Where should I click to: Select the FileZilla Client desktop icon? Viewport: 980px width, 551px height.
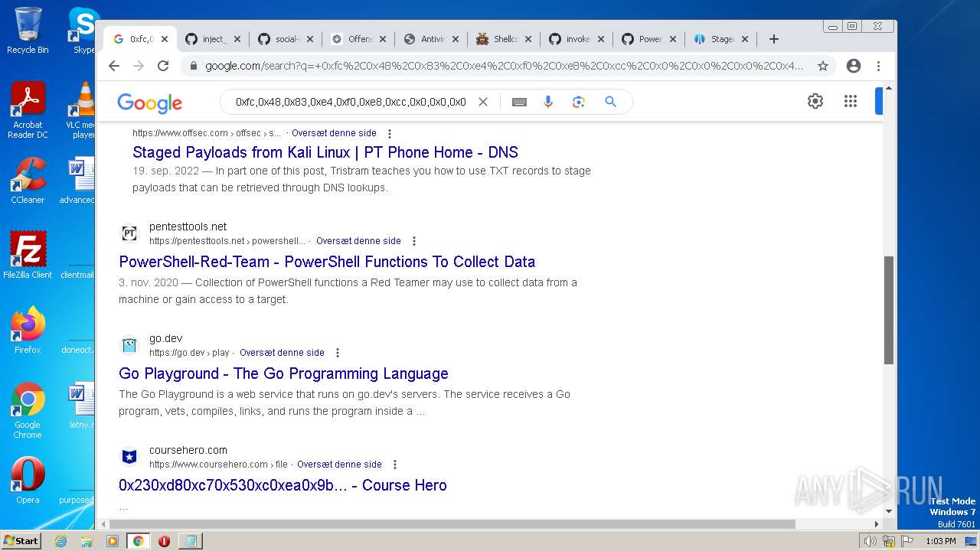[28, 256]
